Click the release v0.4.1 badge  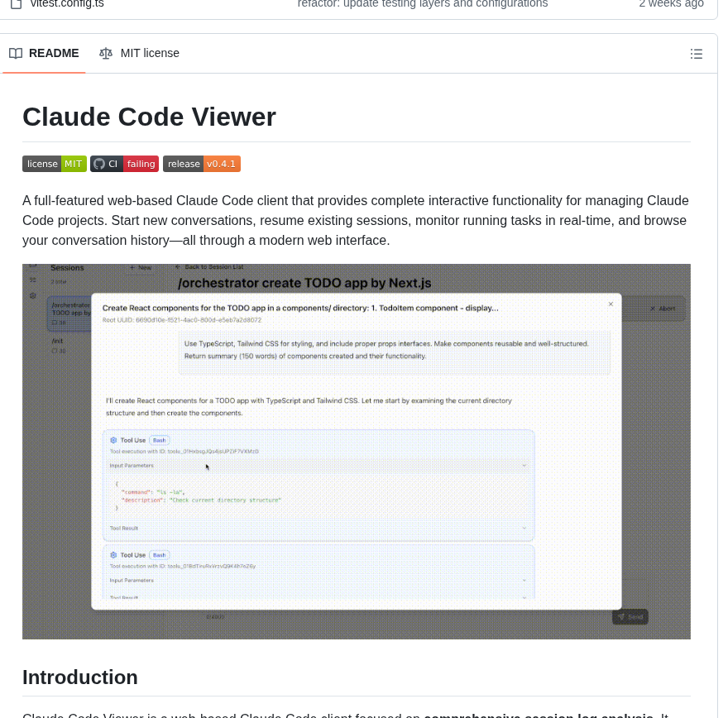tap(202, 164)
